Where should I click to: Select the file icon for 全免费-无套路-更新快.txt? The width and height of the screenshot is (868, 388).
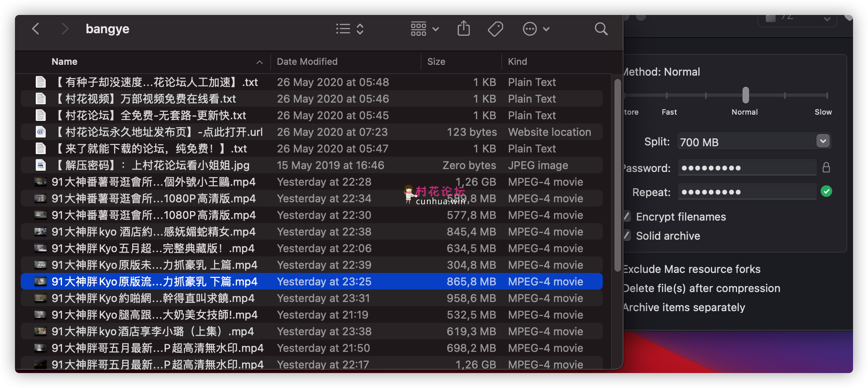tap(40, 115)
